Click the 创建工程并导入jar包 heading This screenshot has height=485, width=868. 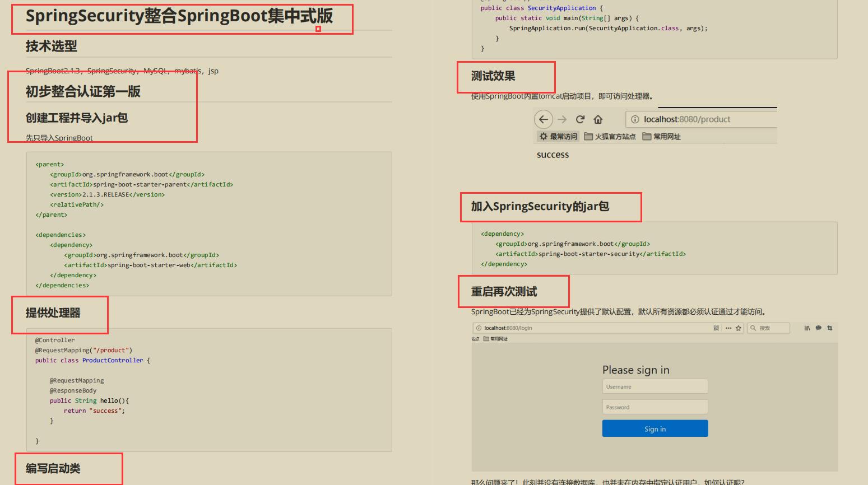tap(77, 118)
